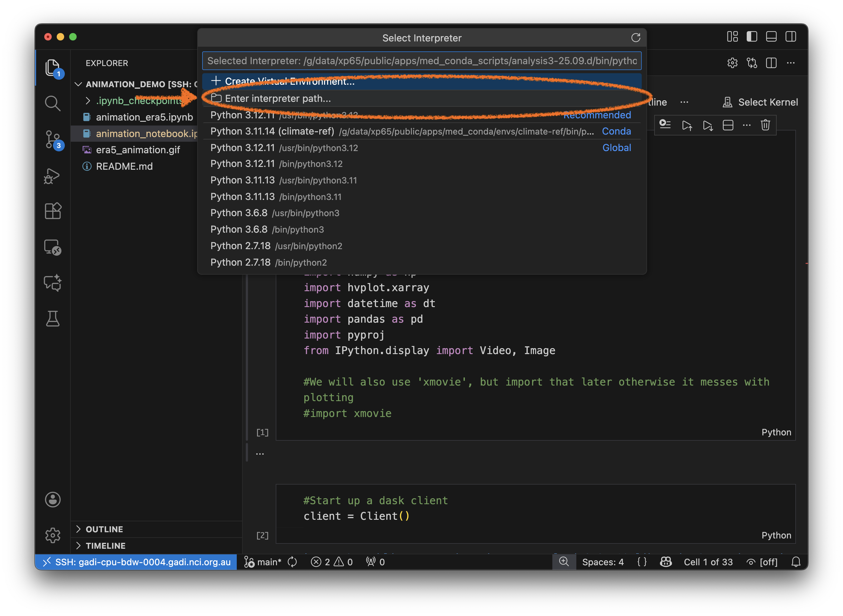Open the Run and Debug view
The width and height of the screenshot is (843, 616).
[52, 176]
